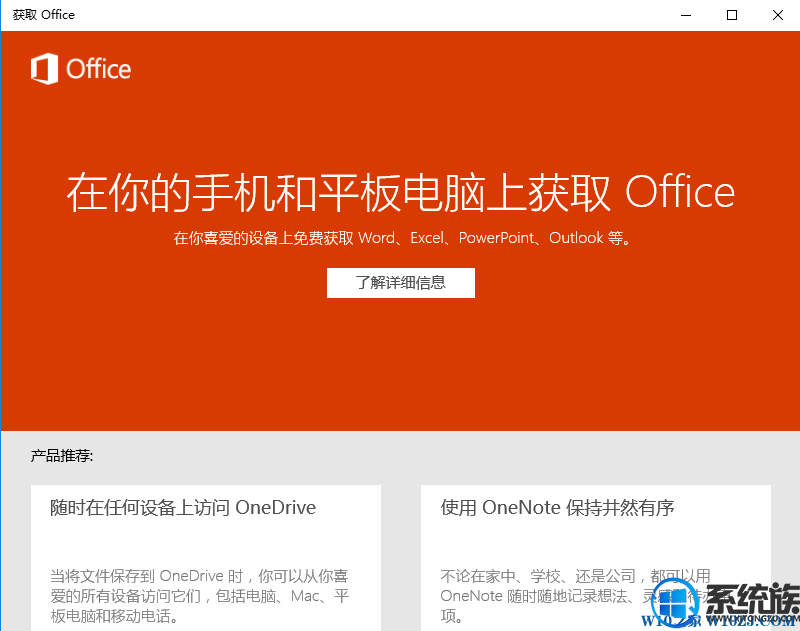Image resolution: width=800 pixels, height=631 pixels.
Task: Select the OneDrive card description text
Action: 199,596
